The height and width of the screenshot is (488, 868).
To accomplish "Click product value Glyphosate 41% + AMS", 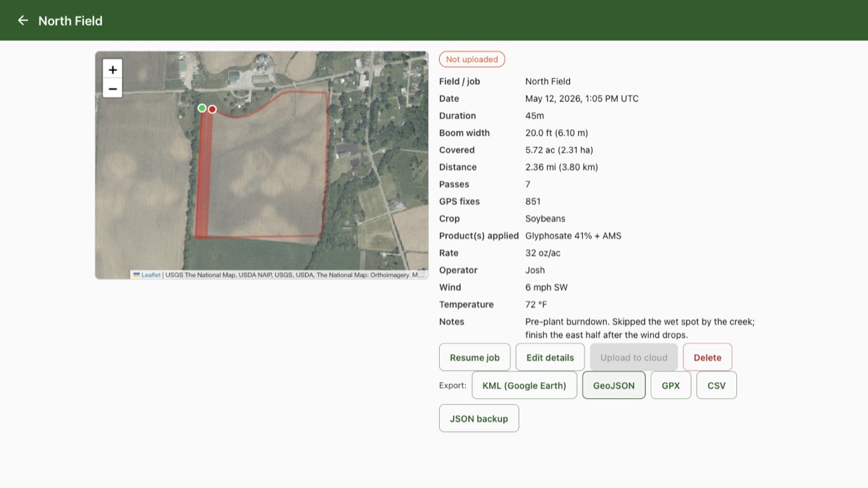I will 573,236.
